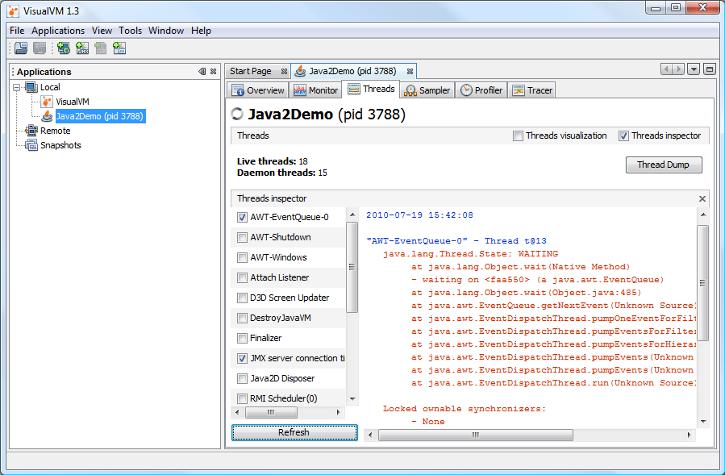Click the VisualVM application node icon
The height and width of the screenshot is (475, 725).
click(46, 102)
